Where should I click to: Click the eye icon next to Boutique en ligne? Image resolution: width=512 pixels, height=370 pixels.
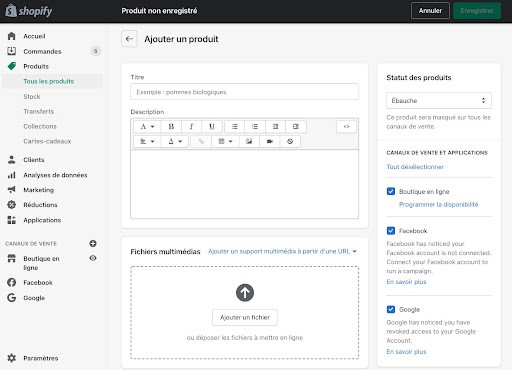(93, 258)
